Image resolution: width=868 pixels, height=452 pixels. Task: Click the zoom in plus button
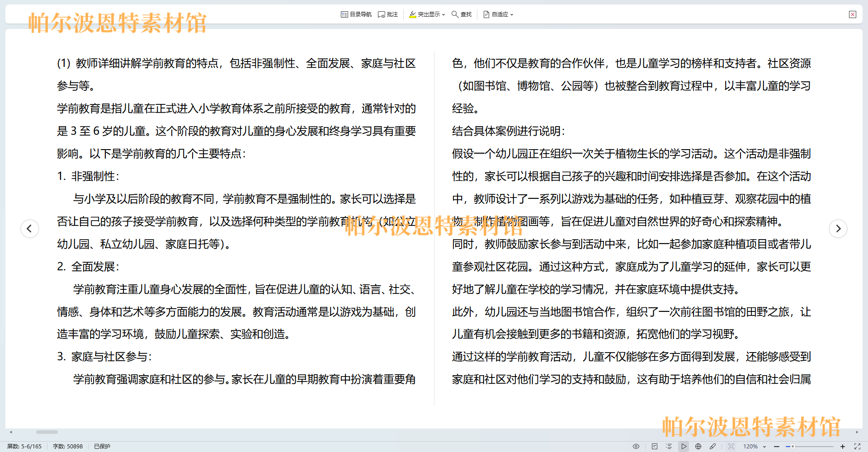point(843,446)
